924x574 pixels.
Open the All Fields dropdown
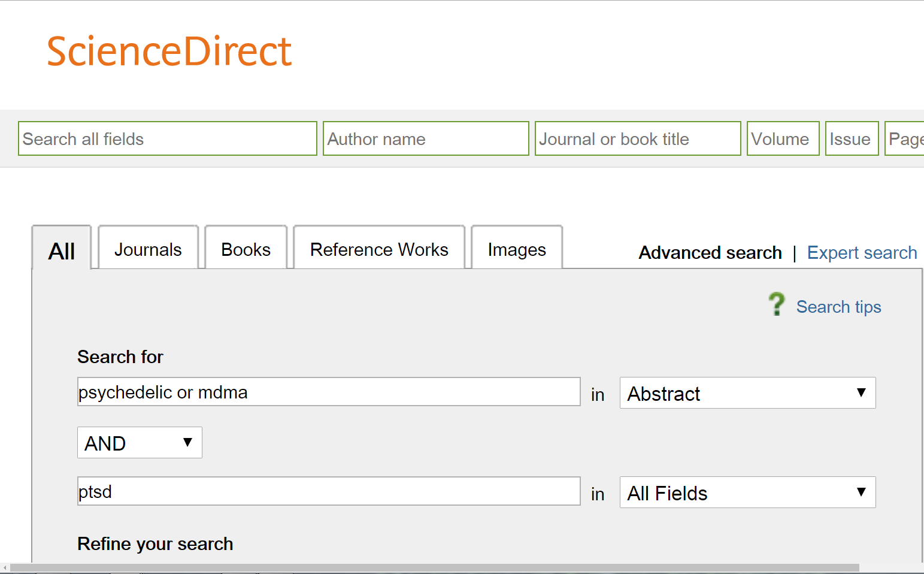pyautogui.click(x=747, y=493)
